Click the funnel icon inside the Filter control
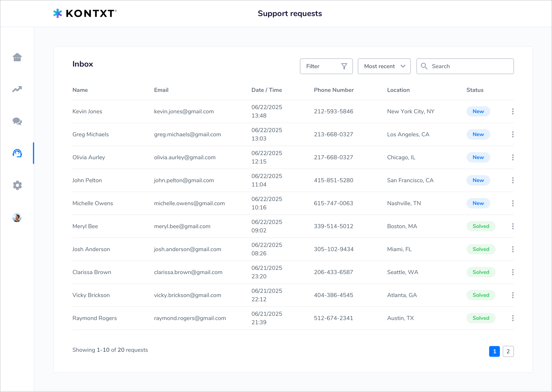Screen dimensions: 552x392 (x=344, y=66)
